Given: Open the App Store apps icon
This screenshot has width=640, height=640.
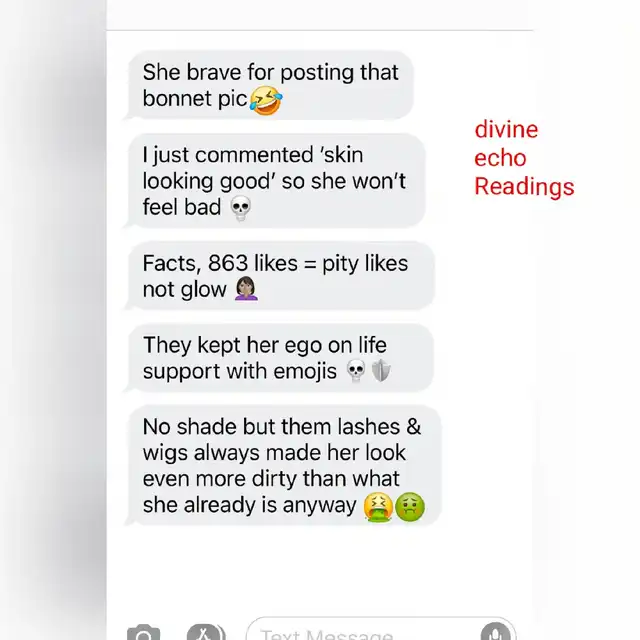Looking at the screenshot, I should click(x=206, y=632).
